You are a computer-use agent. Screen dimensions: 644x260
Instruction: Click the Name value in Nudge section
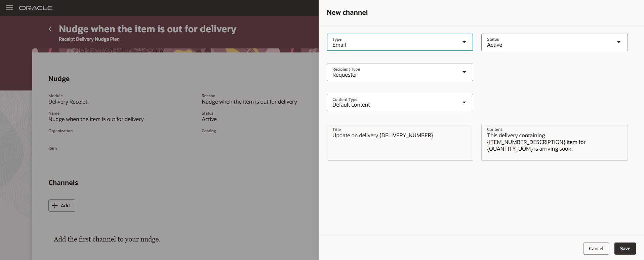pos(96,119)
